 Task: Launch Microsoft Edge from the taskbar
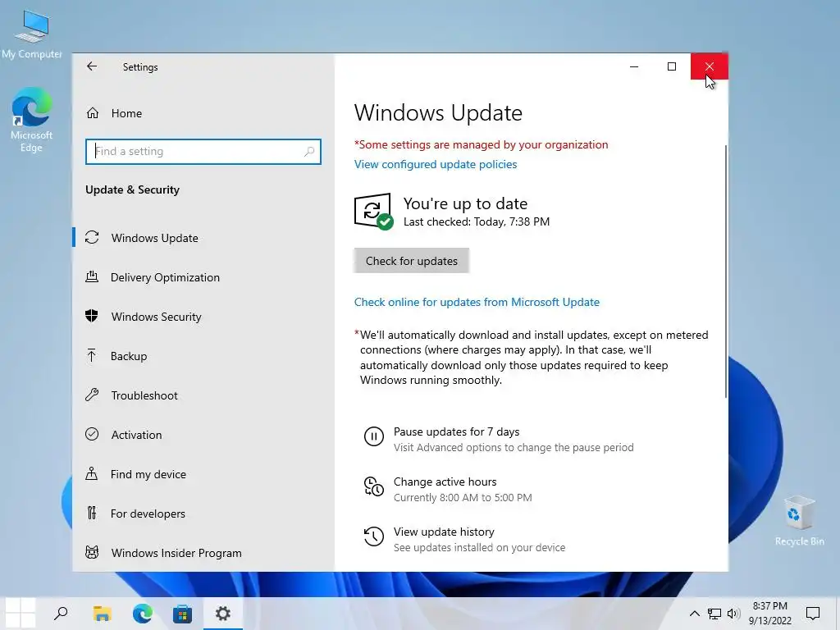(143, 613)
